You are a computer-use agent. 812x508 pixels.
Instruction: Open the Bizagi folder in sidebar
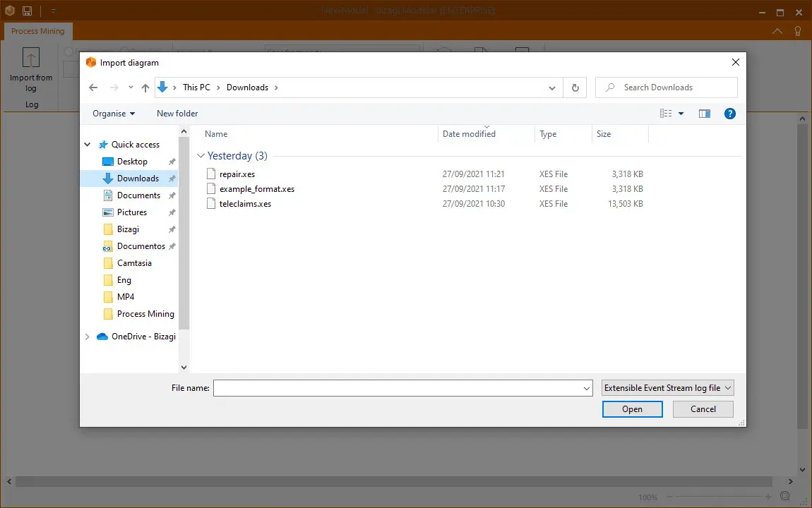(x=128, y=229)
